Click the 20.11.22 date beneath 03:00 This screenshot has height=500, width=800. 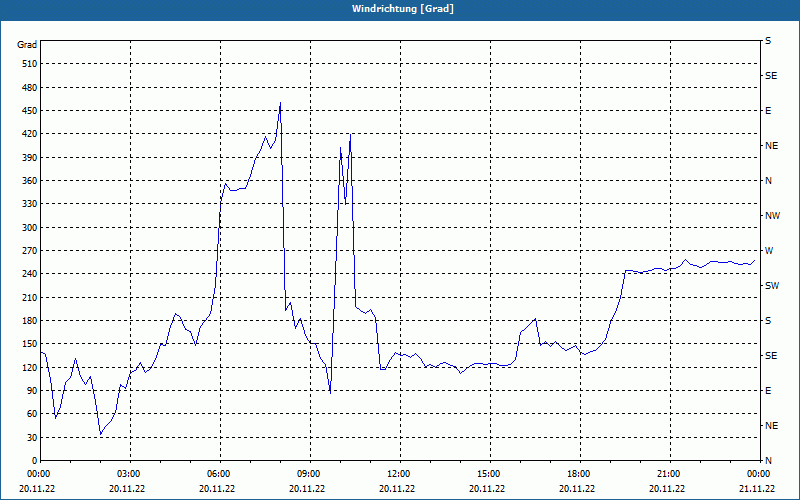click(127, 489)
